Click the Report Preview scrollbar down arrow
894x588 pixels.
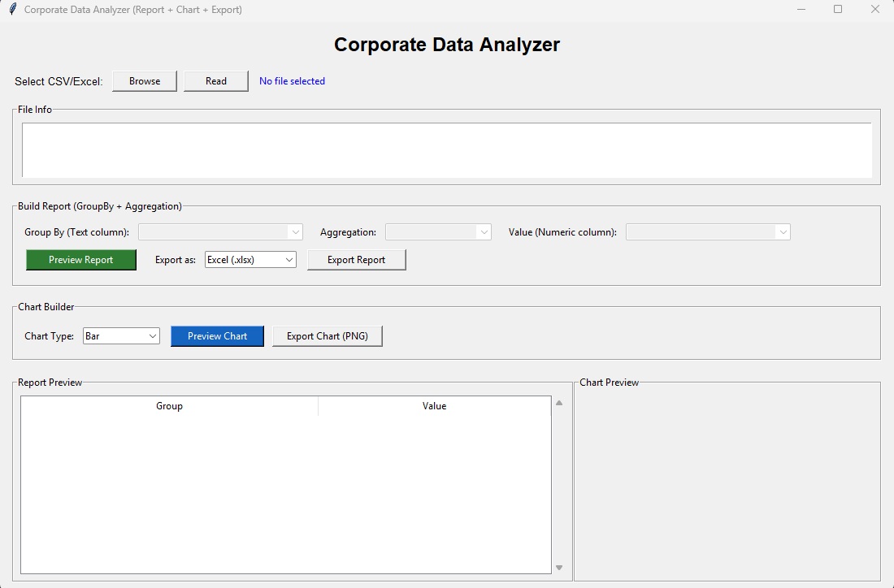point(559,568)
